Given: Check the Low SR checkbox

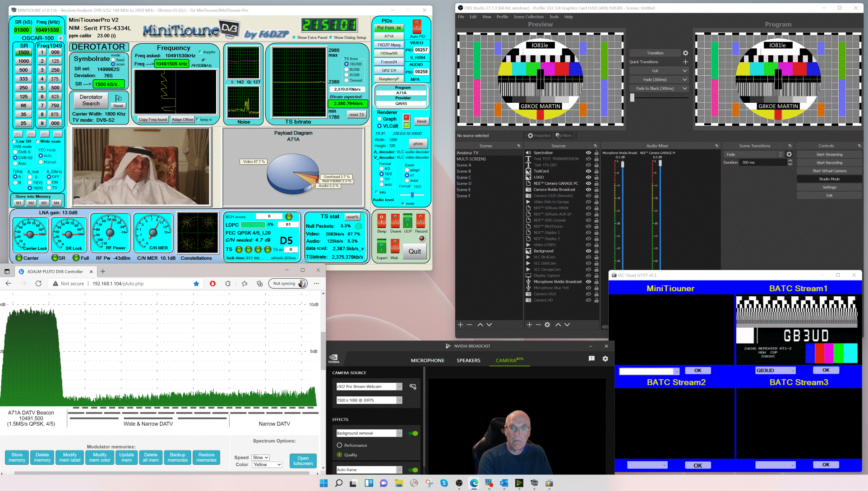Looking at the screenshot, I should [x=14, y=141].
